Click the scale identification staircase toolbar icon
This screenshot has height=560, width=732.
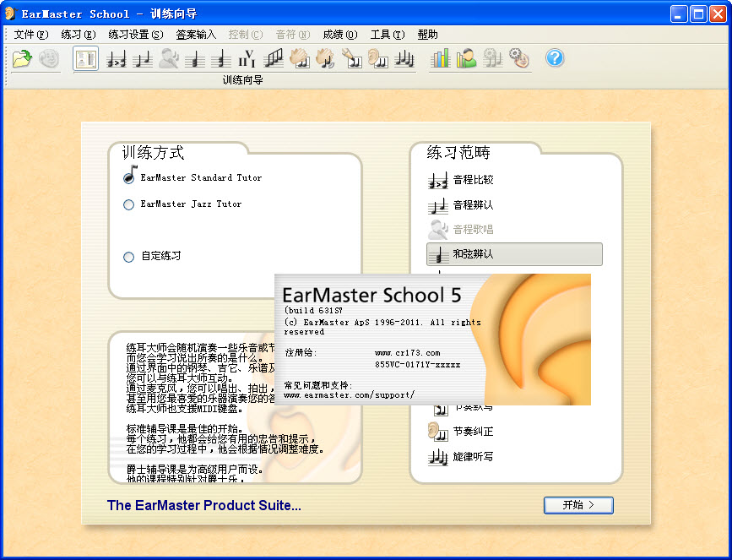pos(274,58)
